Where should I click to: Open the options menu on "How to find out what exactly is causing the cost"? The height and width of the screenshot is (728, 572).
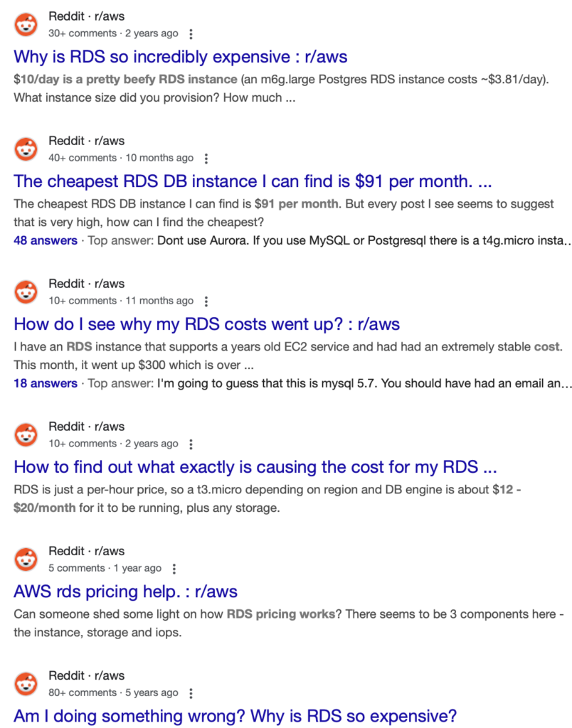tap(191, 443)
